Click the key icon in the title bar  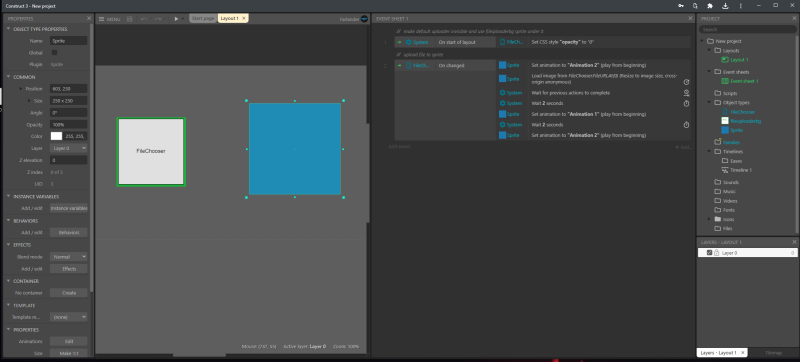point(681,6)
